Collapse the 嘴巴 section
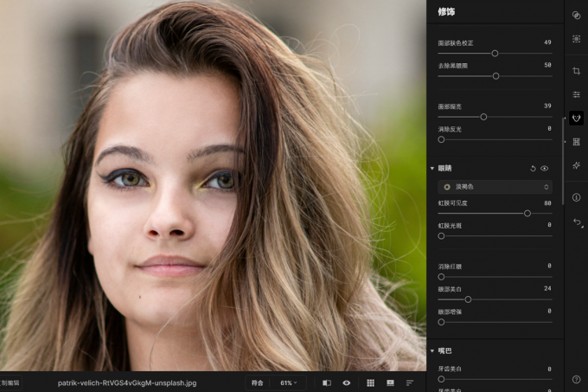Viewport: 588px width, 392px height. (x=432, y=351)
